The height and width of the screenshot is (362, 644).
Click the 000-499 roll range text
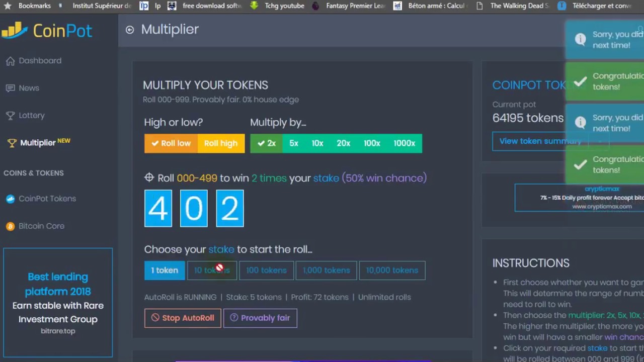coord(197,178)
